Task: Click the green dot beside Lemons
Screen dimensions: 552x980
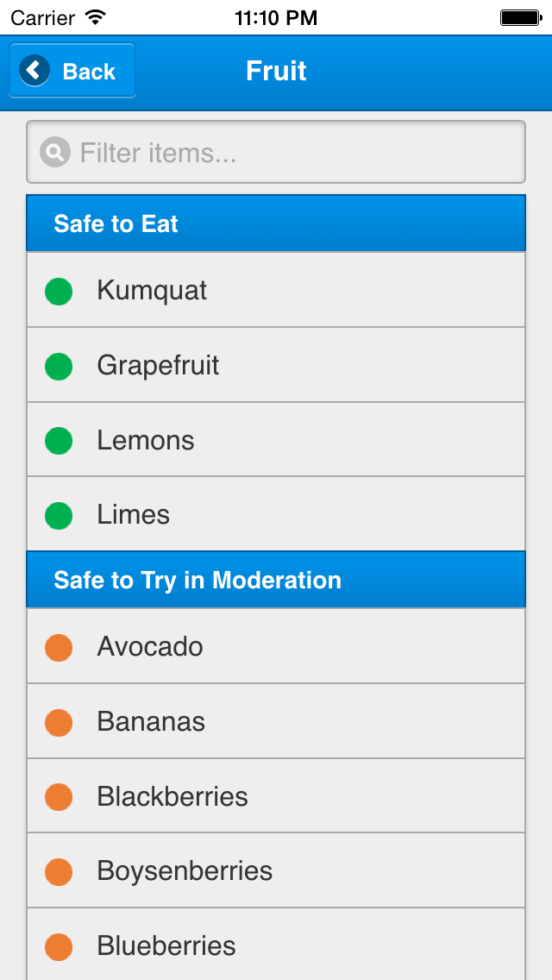Action: click(58, 440)
